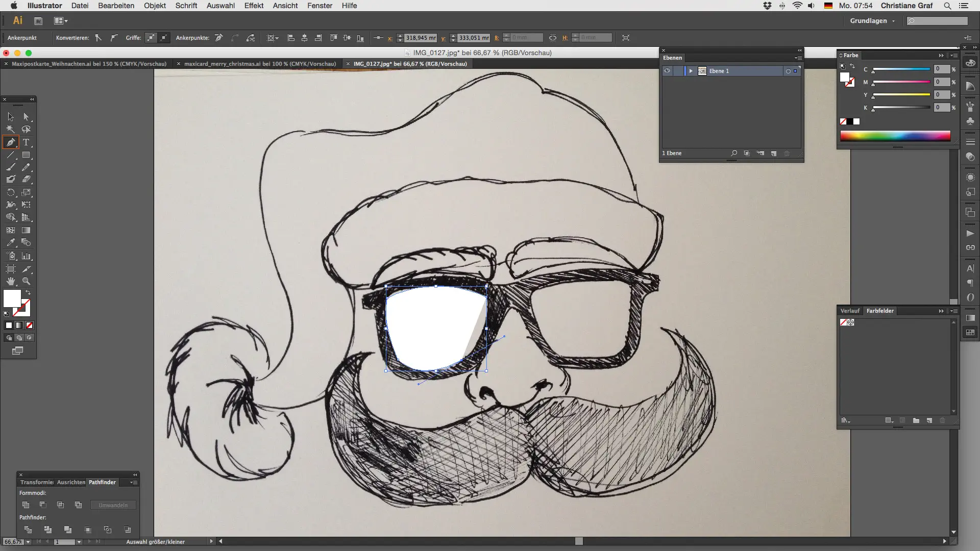Pick the Hand tool
Viewport: 980px width, 551px height.
[x=10, y=282]
